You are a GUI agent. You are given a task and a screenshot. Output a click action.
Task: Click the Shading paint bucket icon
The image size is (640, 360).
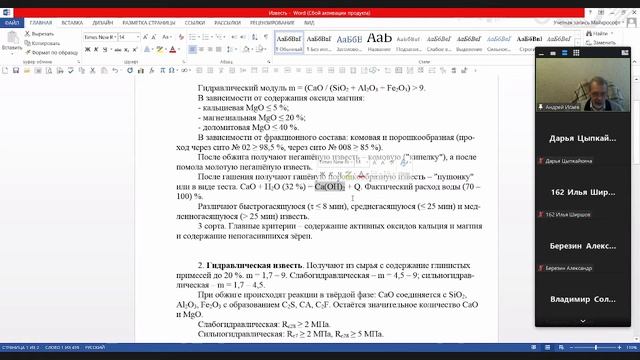pos(246,49)
